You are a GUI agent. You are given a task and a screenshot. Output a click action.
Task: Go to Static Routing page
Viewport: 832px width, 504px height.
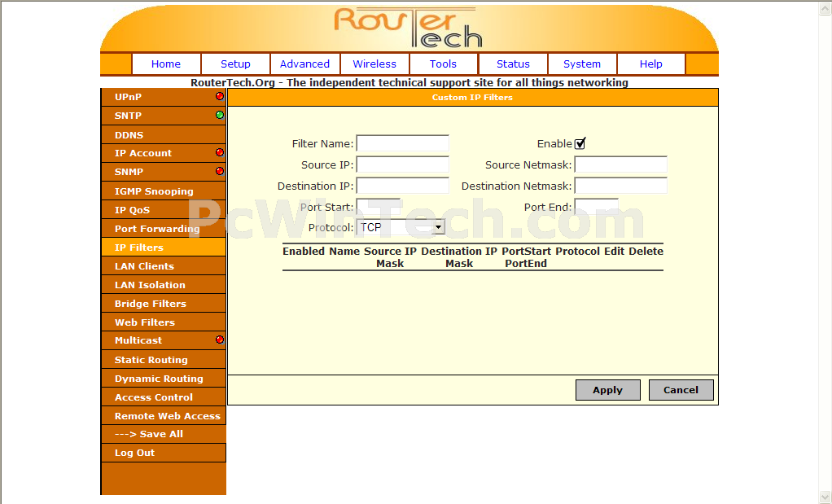164,360
